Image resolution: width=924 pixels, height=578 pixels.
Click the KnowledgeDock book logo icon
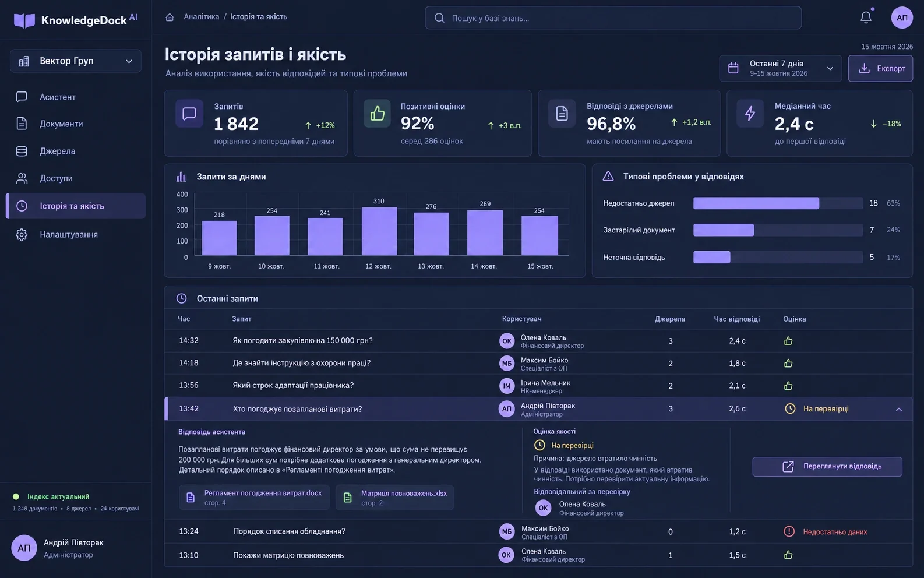tap(24, 20)
